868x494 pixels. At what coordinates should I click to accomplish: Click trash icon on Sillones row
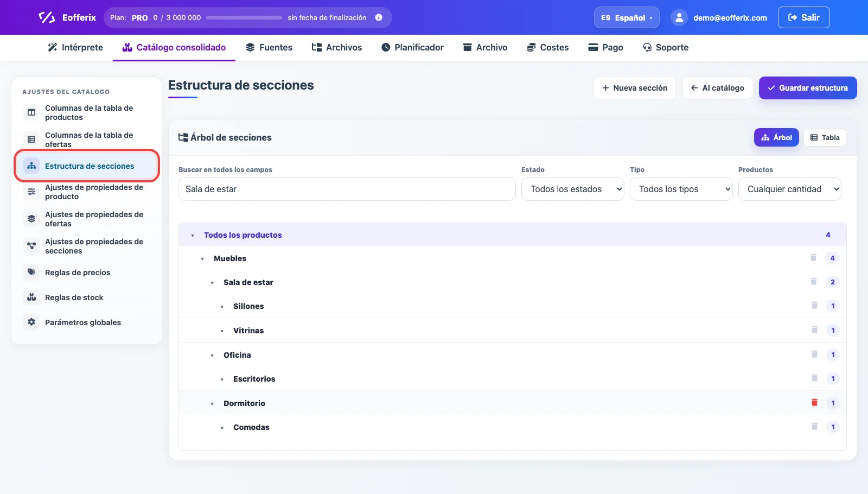click(814, 306)
